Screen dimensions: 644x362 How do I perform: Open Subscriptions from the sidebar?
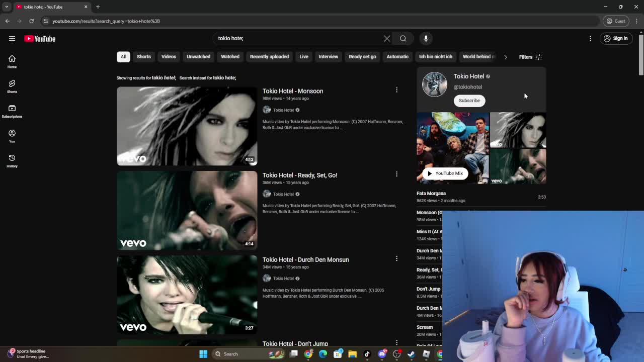click(12, 112)
